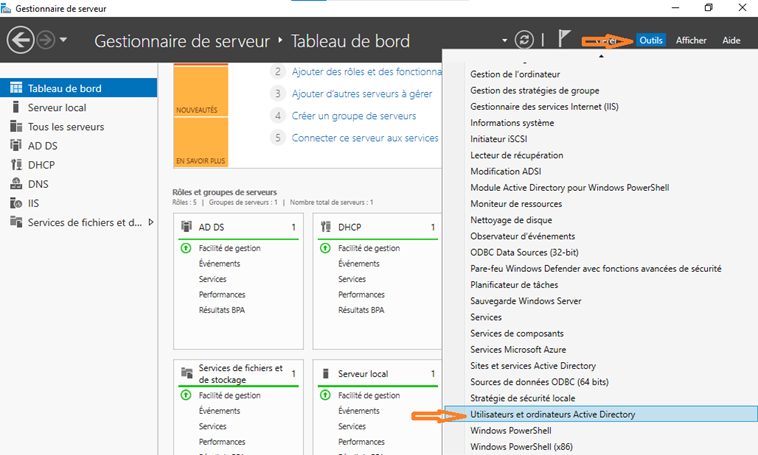Open Sources de données ODBC (64 bits)
This screenshot has height=455, width=758.
click(x=539, y=382)
